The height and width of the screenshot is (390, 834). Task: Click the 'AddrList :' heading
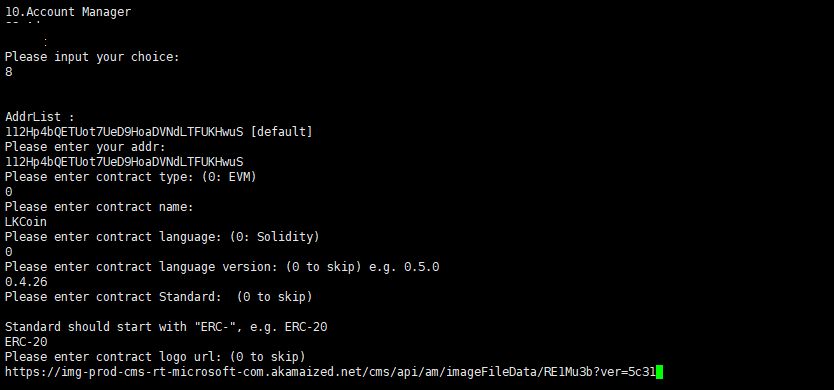click(40, 117)
